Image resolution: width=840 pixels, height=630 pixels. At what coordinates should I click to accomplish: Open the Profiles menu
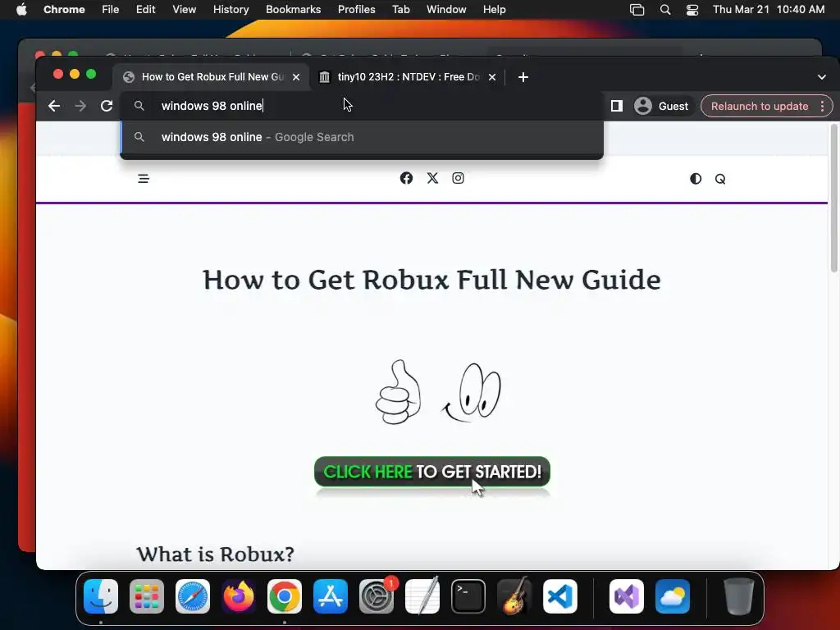[356, 10]
